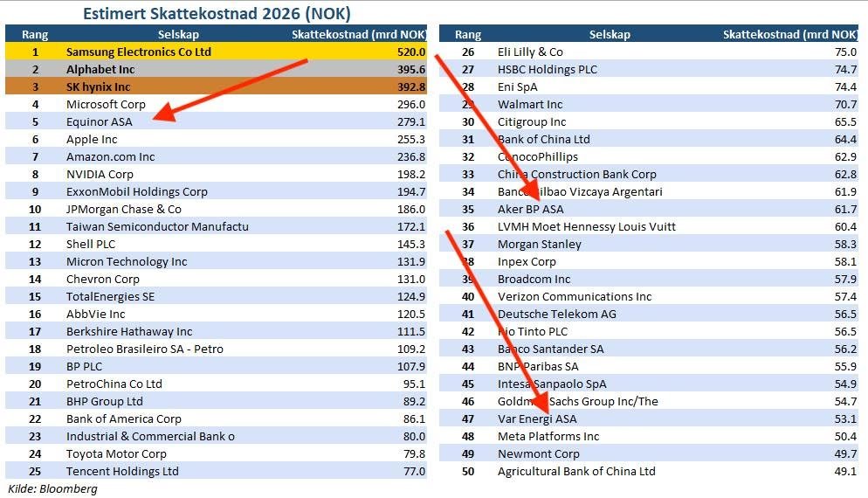
Task: Select 'BHP Group Ltd' cell
Action: 104,402
